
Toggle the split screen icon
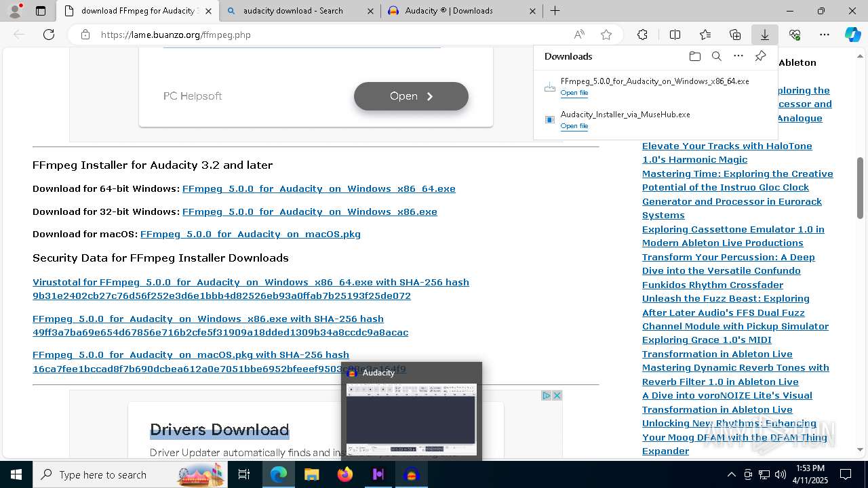pyautogui.click(x=675, y=35)
